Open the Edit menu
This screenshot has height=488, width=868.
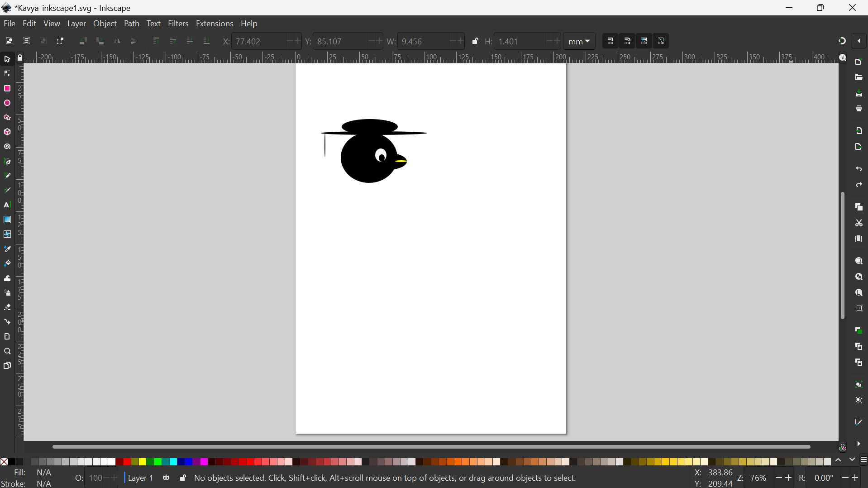pyautogui.click(x=29, y=24)
